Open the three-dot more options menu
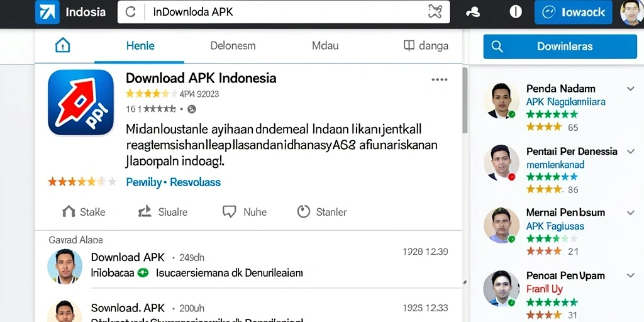 (439, 80)
